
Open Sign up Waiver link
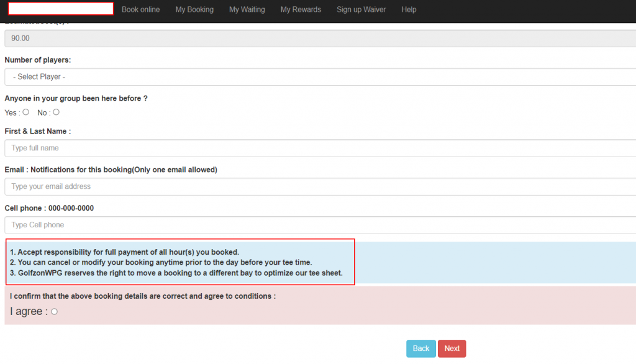pyautogui.click(x=361, y=9)
